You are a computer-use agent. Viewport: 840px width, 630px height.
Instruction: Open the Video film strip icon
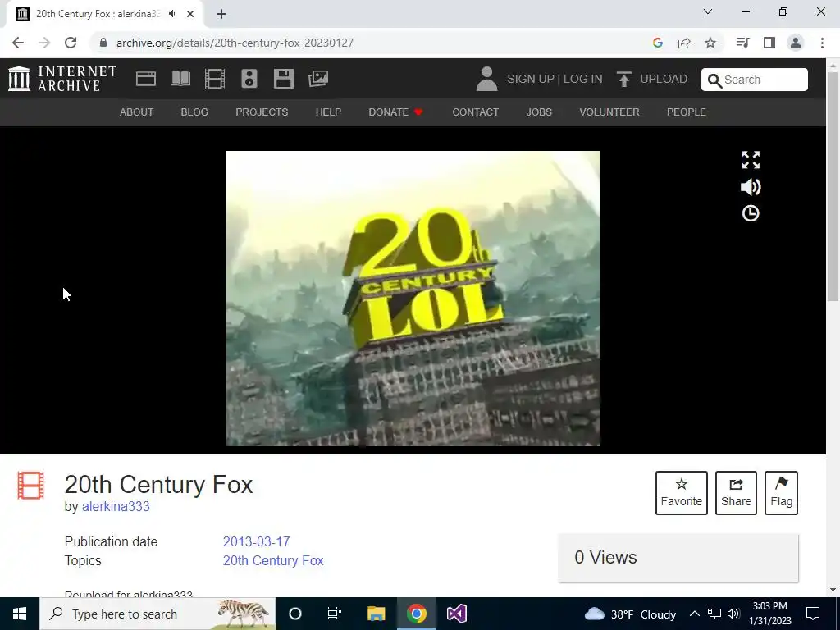(214, 79)
